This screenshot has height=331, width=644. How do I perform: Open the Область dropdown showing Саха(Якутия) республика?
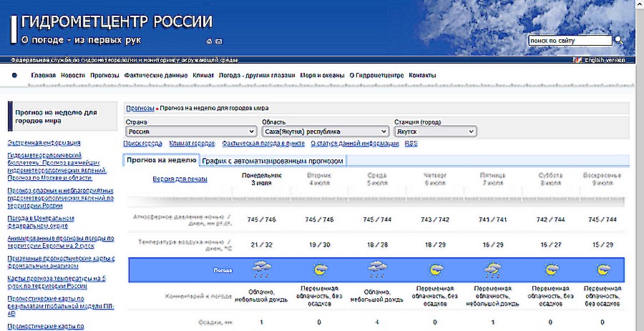pyautogui.click(x=326, y=132)
